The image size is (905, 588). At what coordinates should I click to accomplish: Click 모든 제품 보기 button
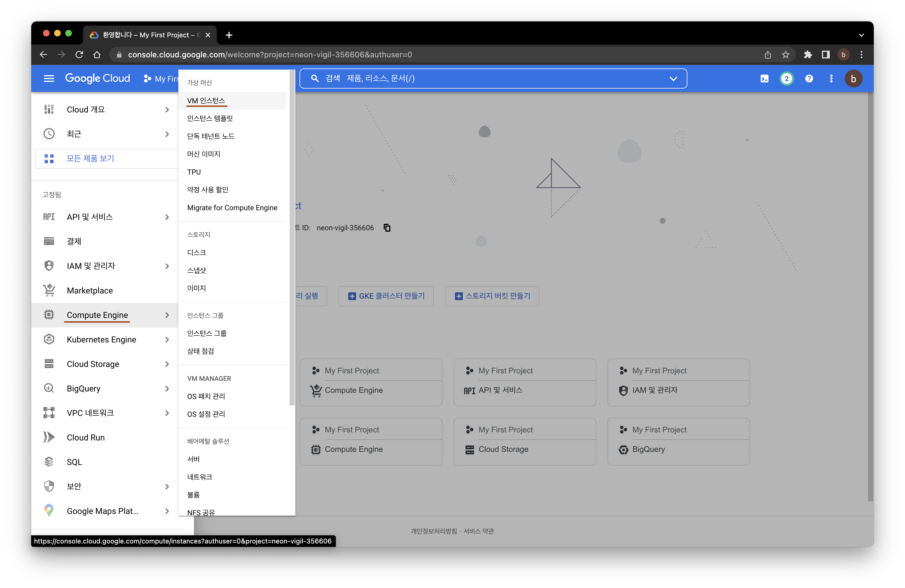click(106, 158)
